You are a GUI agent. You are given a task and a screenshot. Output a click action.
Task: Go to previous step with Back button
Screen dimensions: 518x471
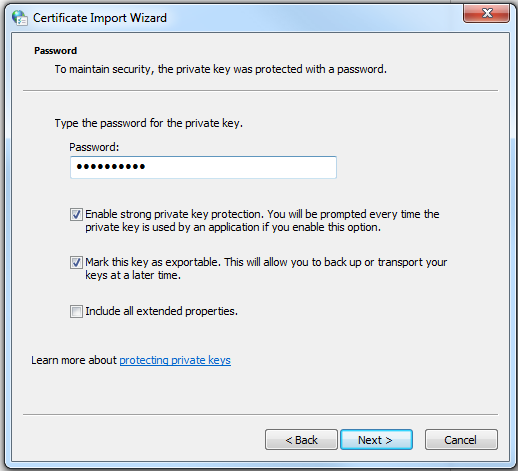301,440
